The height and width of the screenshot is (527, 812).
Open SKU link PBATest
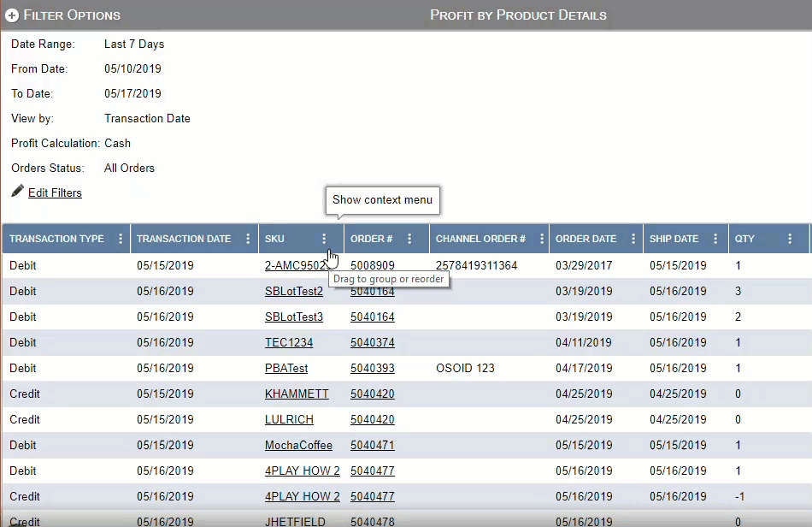(x=286, y=368)
